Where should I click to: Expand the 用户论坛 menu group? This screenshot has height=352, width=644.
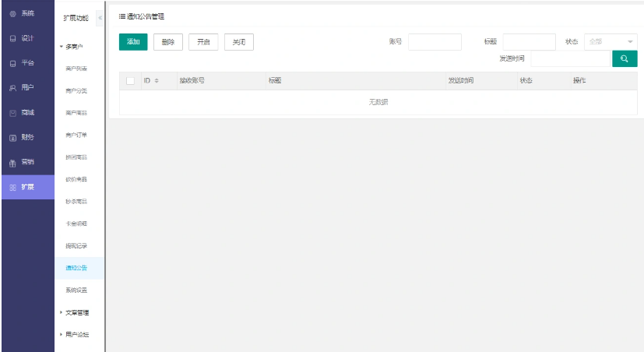(74, 335)
